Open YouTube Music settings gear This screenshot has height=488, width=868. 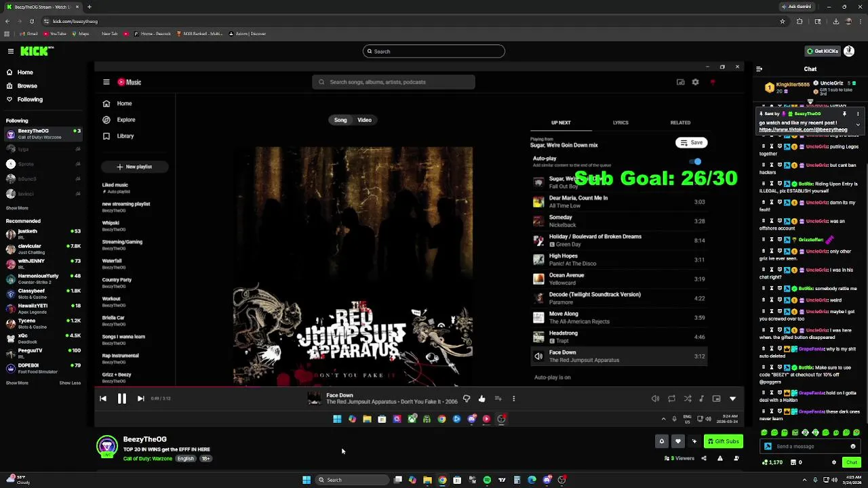pos(695,82)
